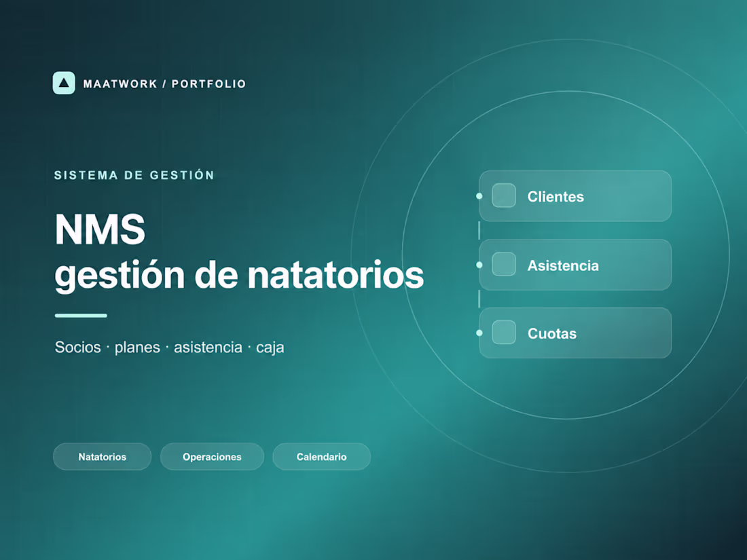This screenshot has height=560, width=747.
Task: Click the word 'Socios' in subtitle
Action: (x=77, y=347)
